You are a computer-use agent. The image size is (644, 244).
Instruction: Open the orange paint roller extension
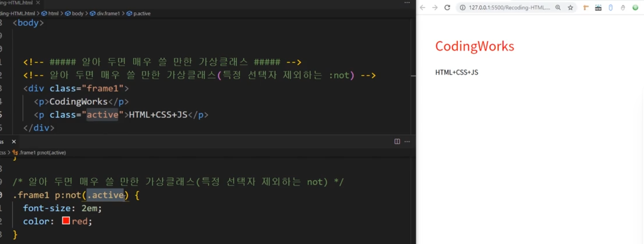coord(586,8)
